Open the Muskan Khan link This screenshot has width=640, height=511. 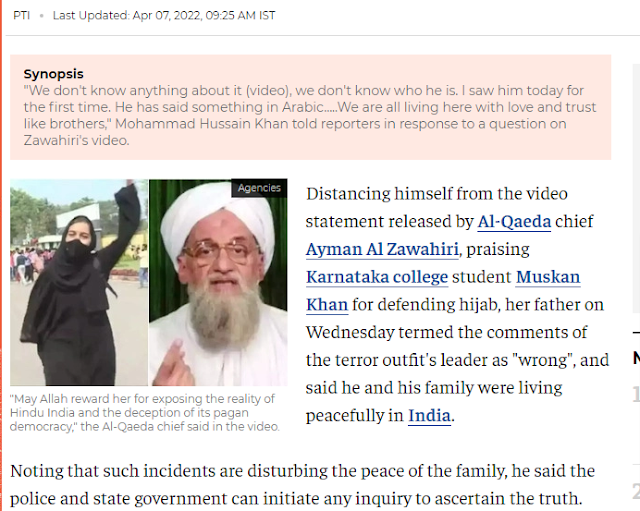[548, 277]
